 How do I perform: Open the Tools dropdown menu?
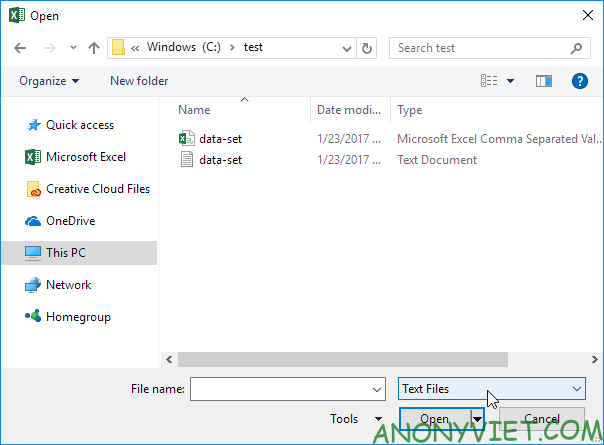[x=356, y=419]
